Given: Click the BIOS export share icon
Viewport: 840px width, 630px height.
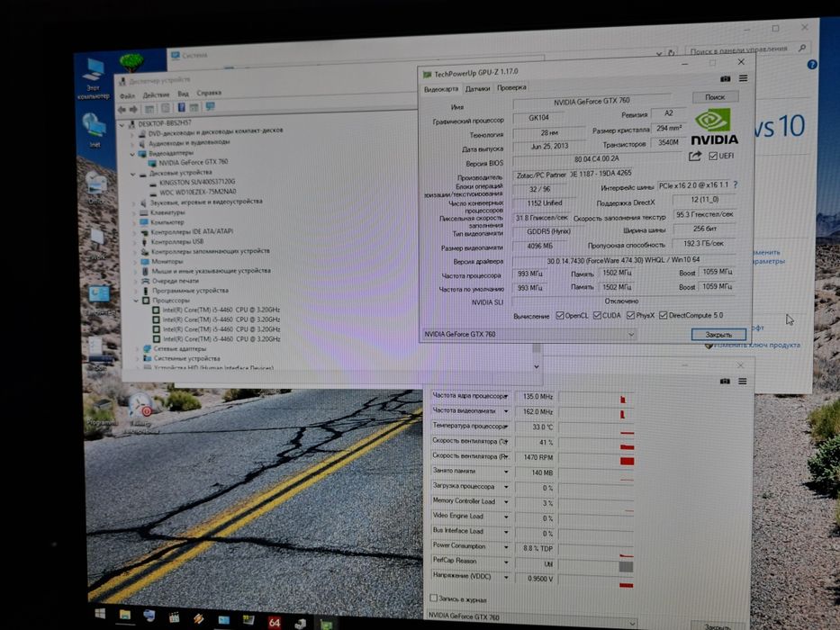Looking at the screenshot, I should coord(695,156).
